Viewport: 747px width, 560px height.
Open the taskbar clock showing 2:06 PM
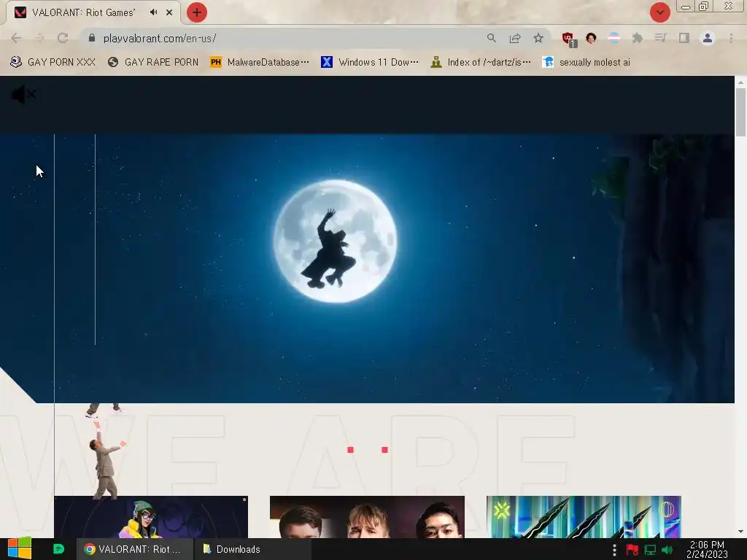[707, 550]
